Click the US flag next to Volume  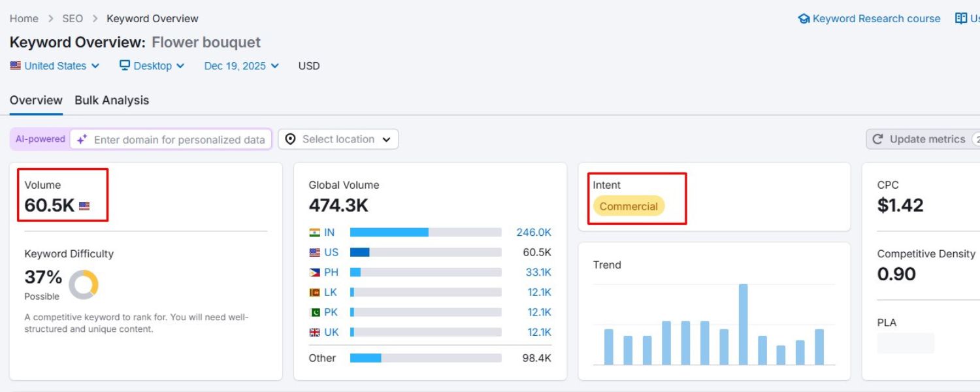point(84,205)
